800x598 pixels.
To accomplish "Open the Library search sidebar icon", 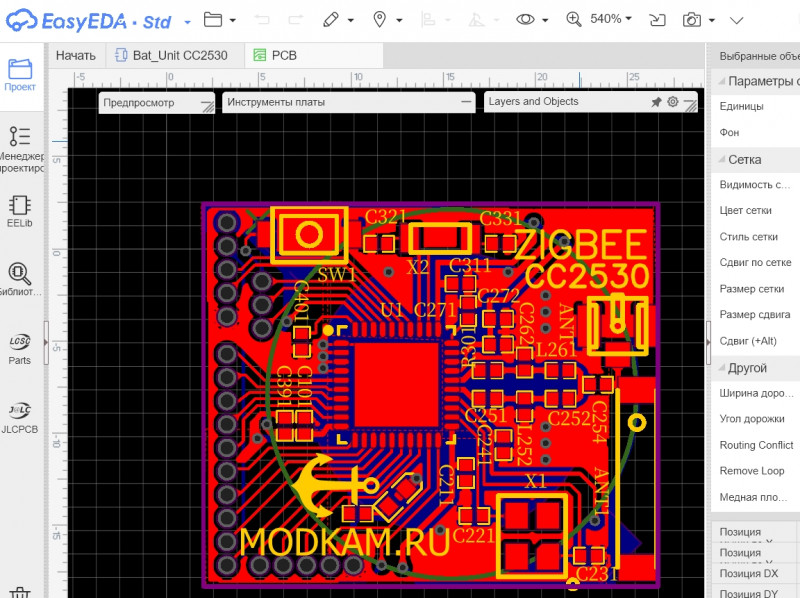I will click(20, 278).
